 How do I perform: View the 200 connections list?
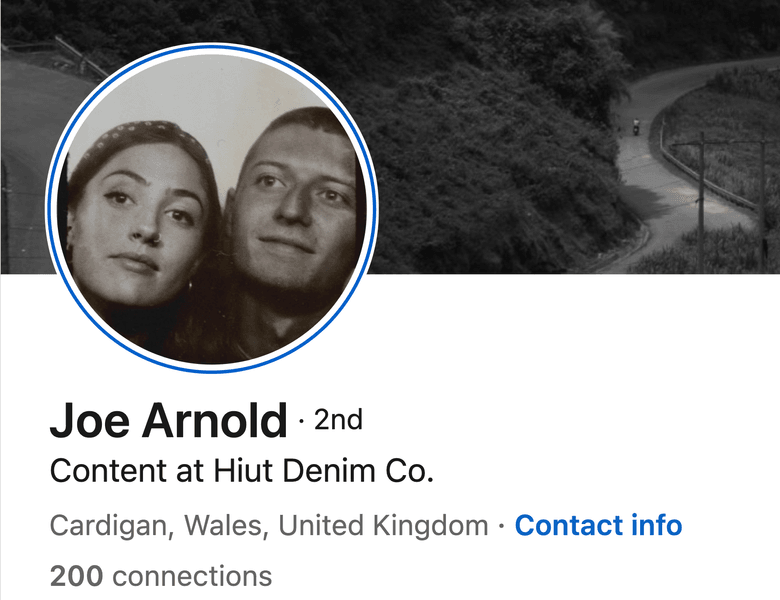point(161,576)
